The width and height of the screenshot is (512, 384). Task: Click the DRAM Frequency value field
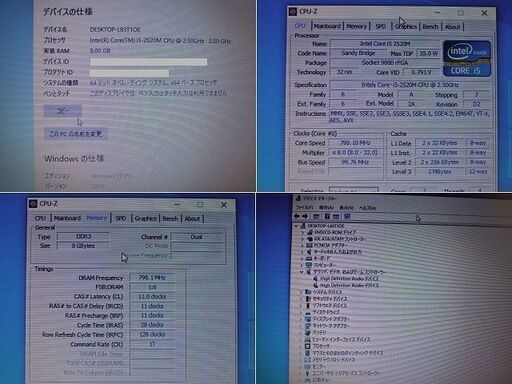click(x=152, y=277)
